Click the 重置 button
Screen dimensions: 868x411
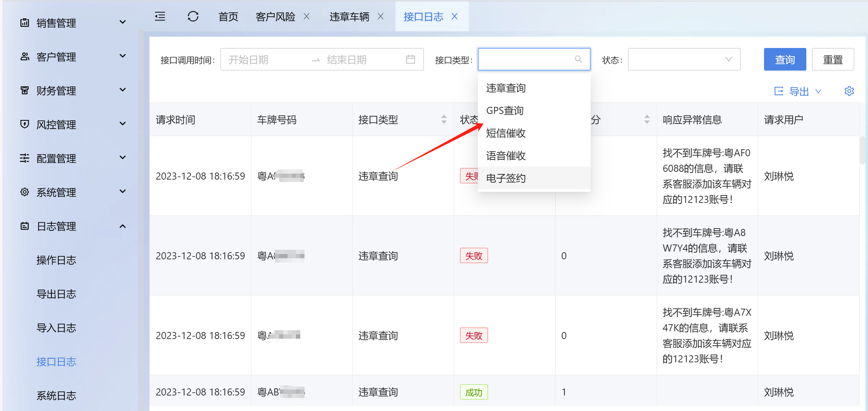click(832, 59)
